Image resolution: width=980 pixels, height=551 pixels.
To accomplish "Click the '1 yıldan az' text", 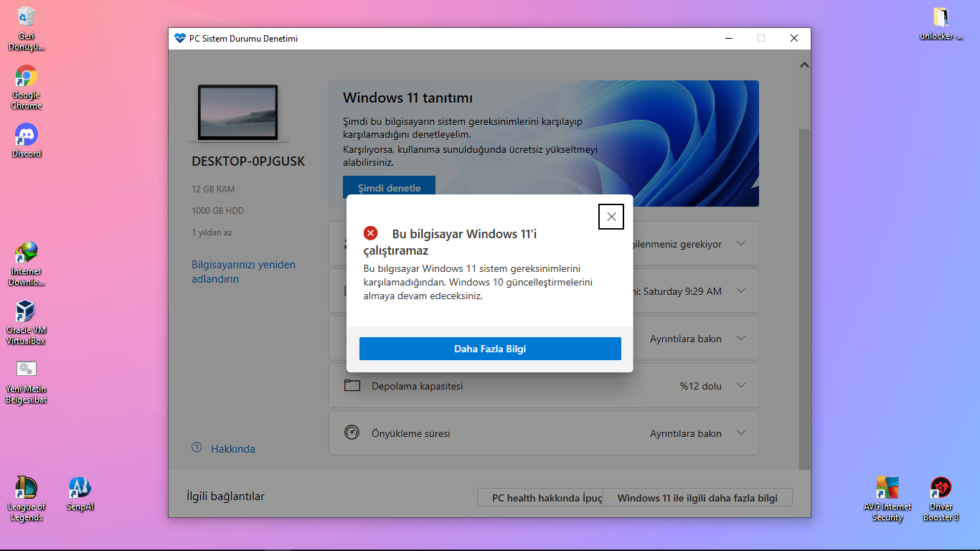I will (212, 232).
